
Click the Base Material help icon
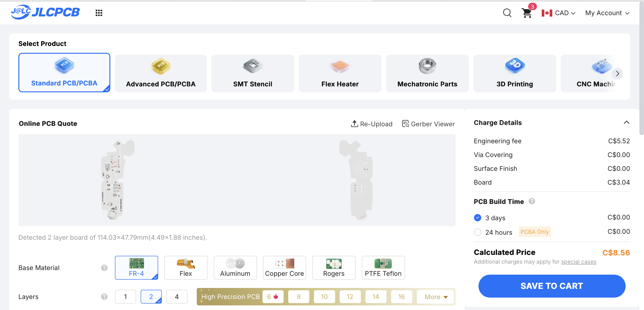tap(104, 268)
